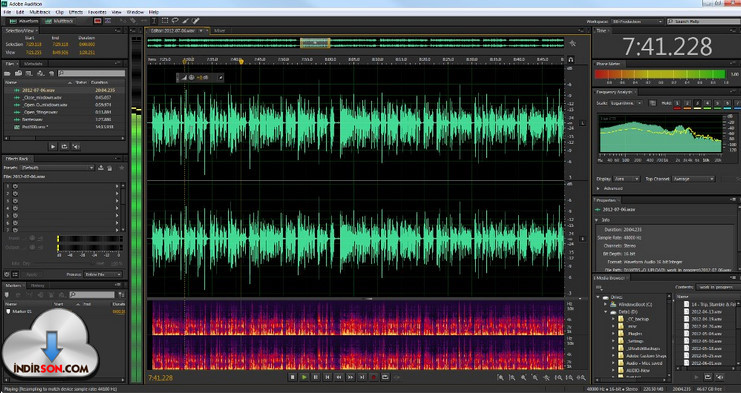Switch to the Mixer tab
The width and height of the screenshot is (741, 393).
tap(220, 31)
